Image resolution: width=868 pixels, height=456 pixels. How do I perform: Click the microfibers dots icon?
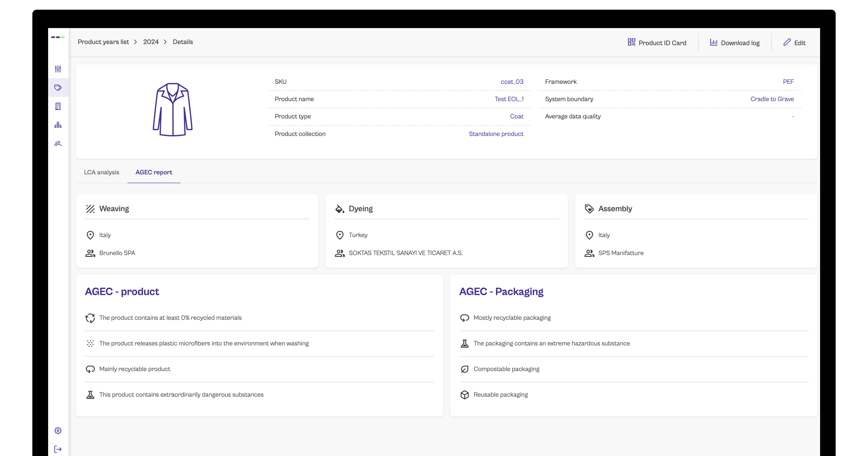tap(90, 343)
